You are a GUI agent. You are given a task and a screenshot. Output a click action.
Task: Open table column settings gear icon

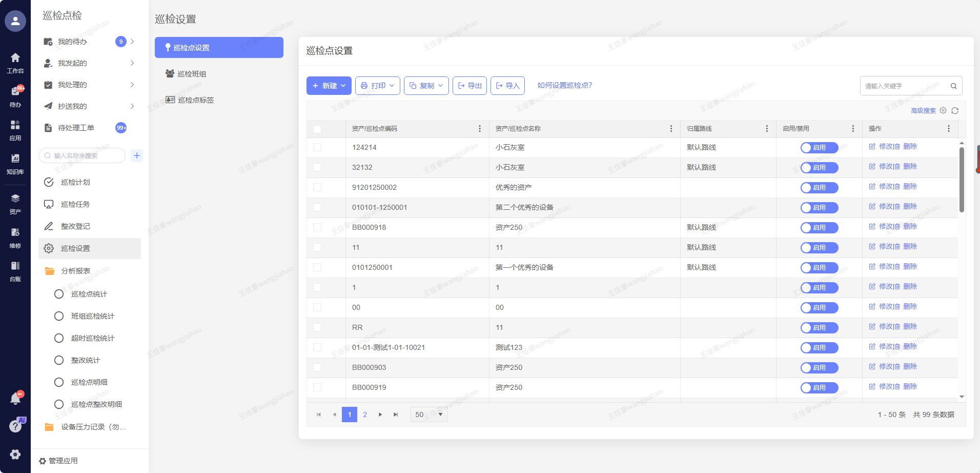(943, 111)
